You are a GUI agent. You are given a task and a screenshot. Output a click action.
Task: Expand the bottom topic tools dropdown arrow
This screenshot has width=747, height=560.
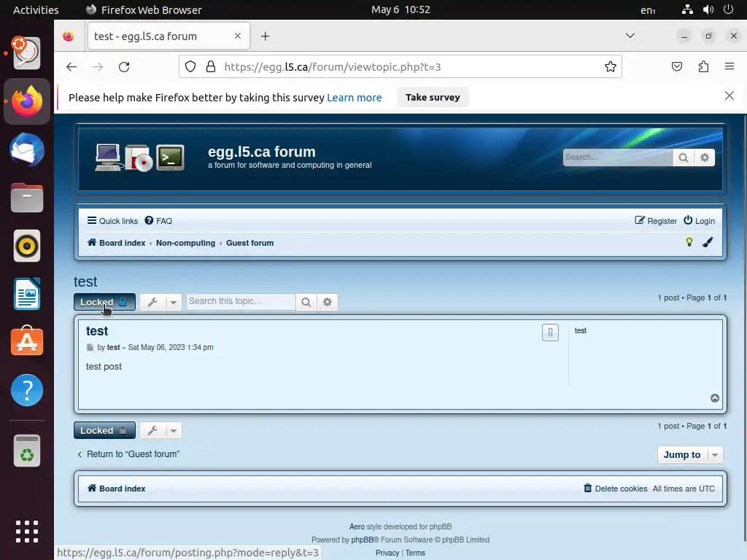click(174, 430)
